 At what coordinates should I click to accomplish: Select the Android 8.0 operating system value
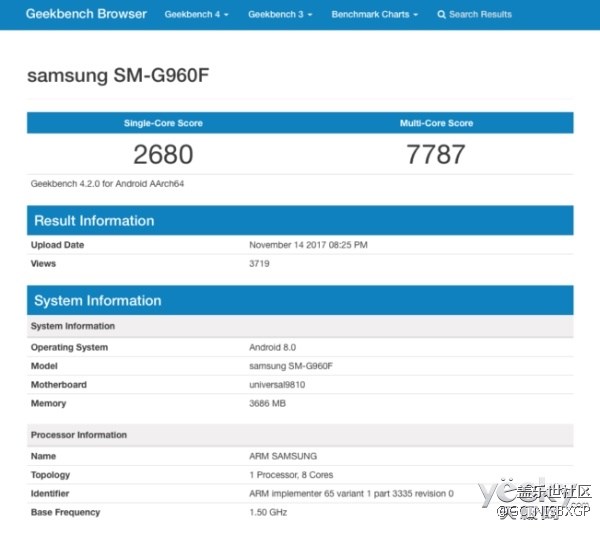(x=272, y=348)
